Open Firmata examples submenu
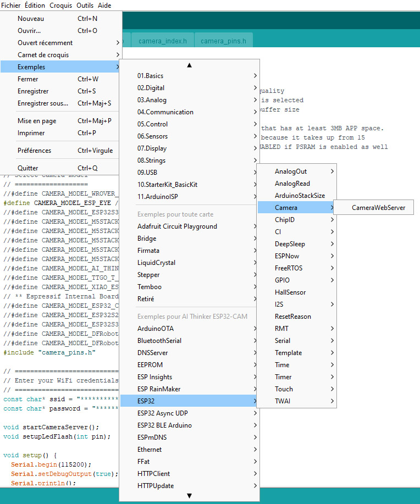420x504 pixels. (x=190, y=251)
